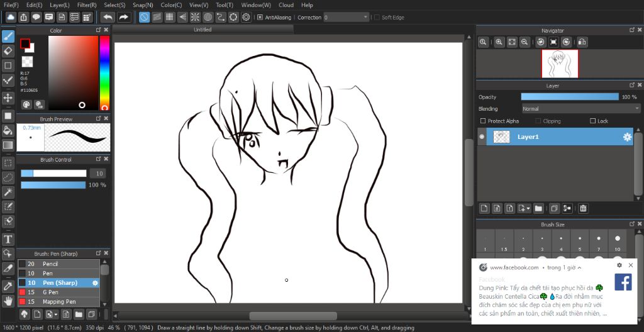Toggle the ellipse snap guide
This screenshot has height=332, width=644.
[x=233, y=17]
